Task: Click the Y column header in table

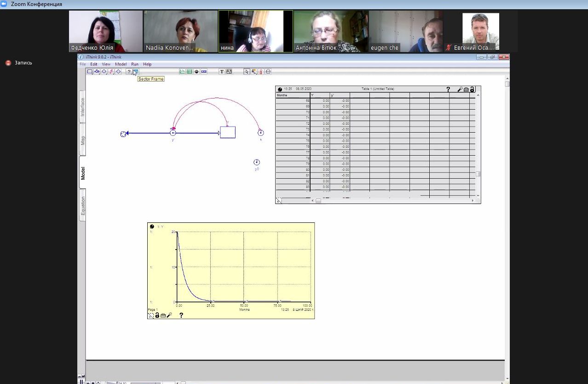Action: click(x=320, y=95)
